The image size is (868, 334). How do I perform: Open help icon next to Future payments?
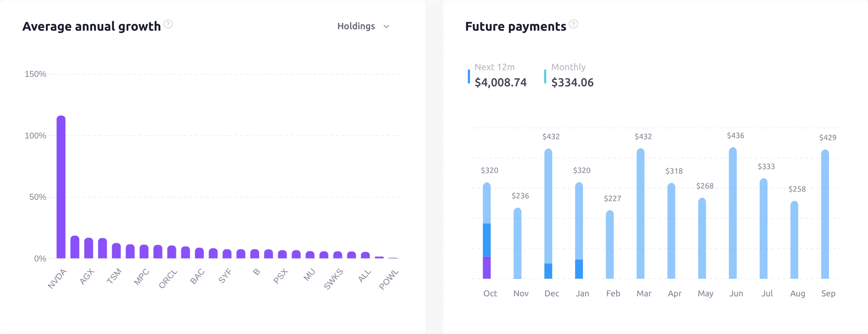pyautogui.click(x=574, y=24)
